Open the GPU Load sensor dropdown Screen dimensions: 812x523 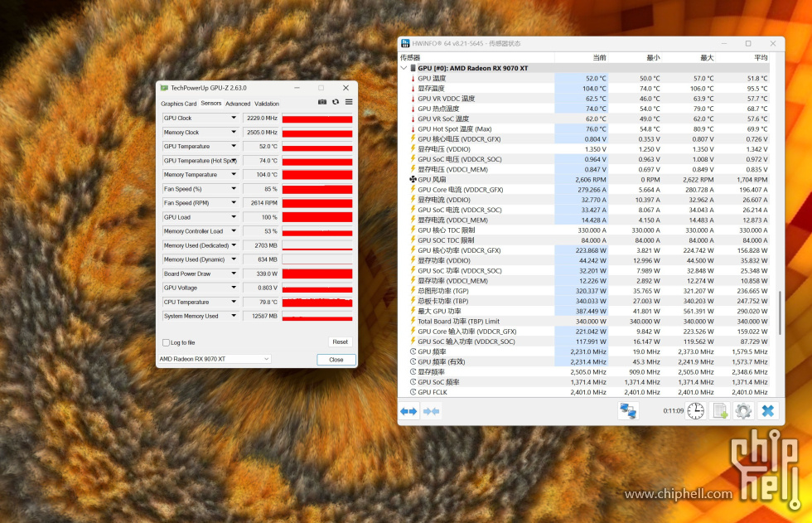(x=234, y=217)
